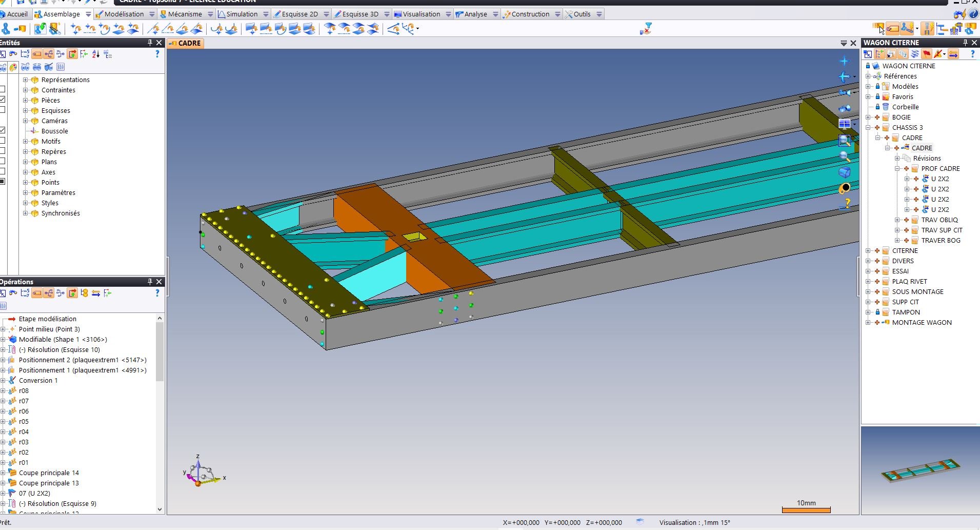Toggle the checkbox beside Boussole
This screenshot has height=530, width=980.
[3, 130]
